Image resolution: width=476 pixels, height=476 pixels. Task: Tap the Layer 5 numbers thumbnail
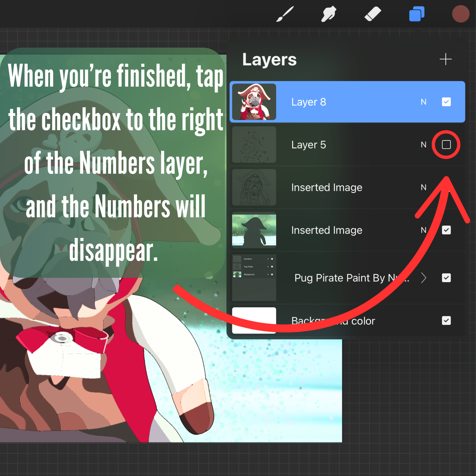254,145
